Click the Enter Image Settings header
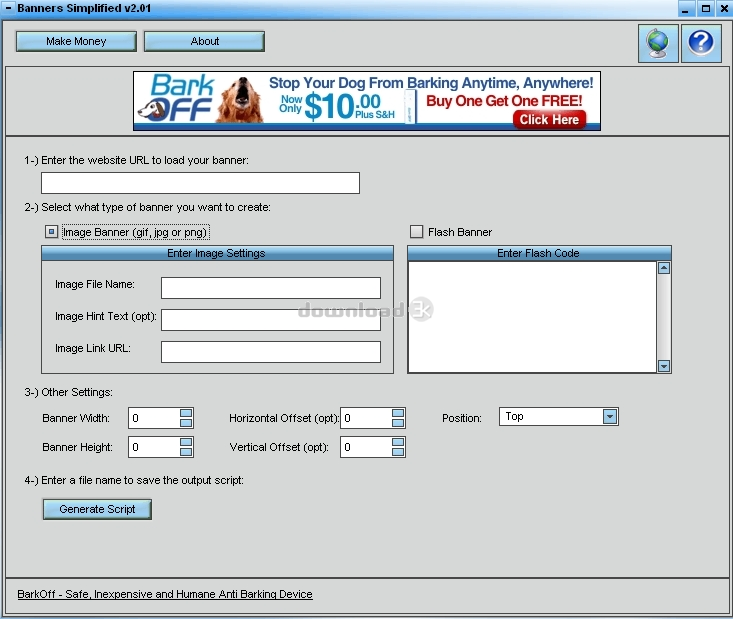 pos(217,253)
